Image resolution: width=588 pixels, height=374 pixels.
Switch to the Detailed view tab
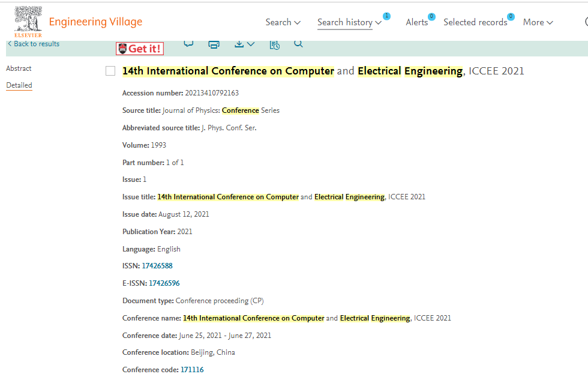(19, 85)
